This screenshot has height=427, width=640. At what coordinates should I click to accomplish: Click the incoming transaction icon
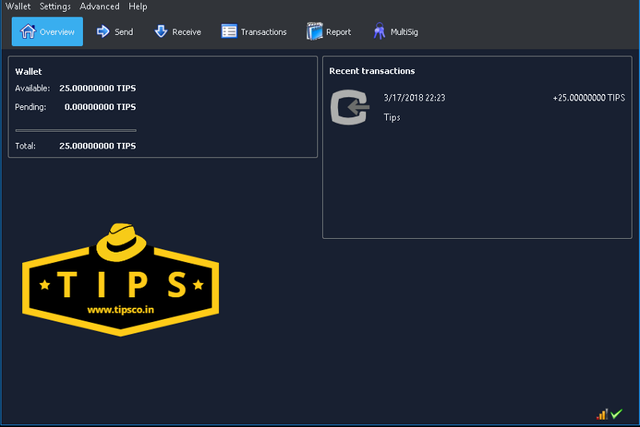click(350, 107)
